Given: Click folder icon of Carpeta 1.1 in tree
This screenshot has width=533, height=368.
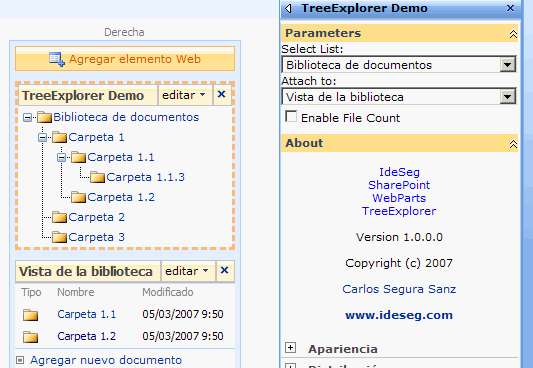Looking at the screenshot, I should [79, 157].
